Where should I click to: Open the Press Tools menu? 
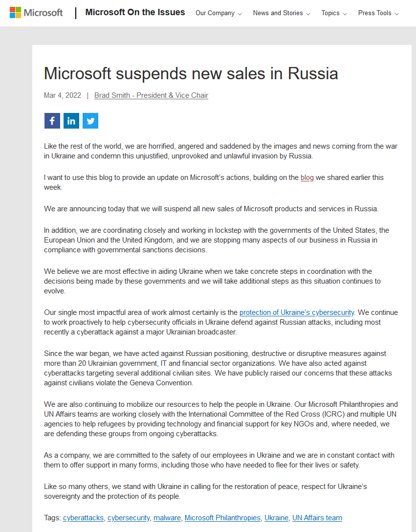pos(378,13)
